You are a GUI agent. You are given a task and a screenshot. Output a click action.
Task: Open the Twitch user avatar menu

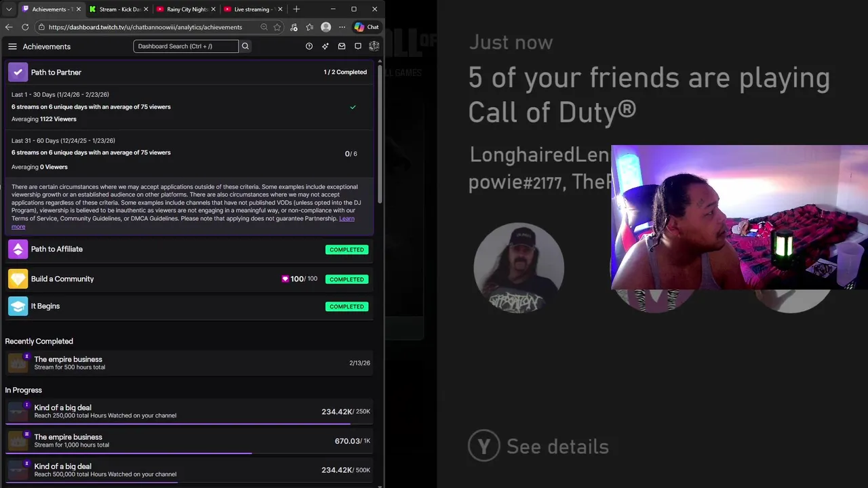click(x=374, y=46)
